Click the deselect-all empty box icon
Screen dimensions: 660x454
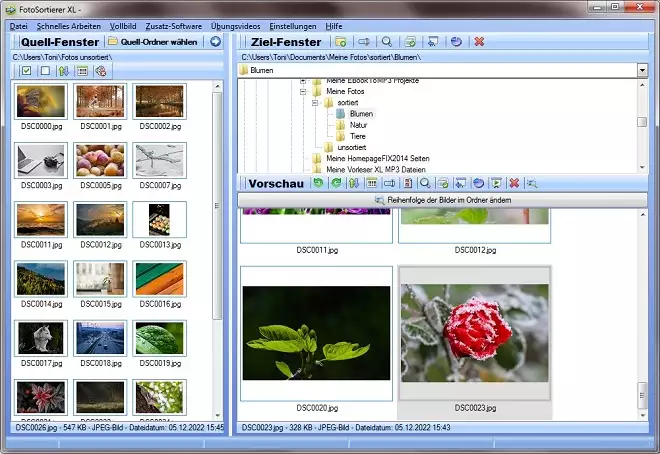point(45,71)
